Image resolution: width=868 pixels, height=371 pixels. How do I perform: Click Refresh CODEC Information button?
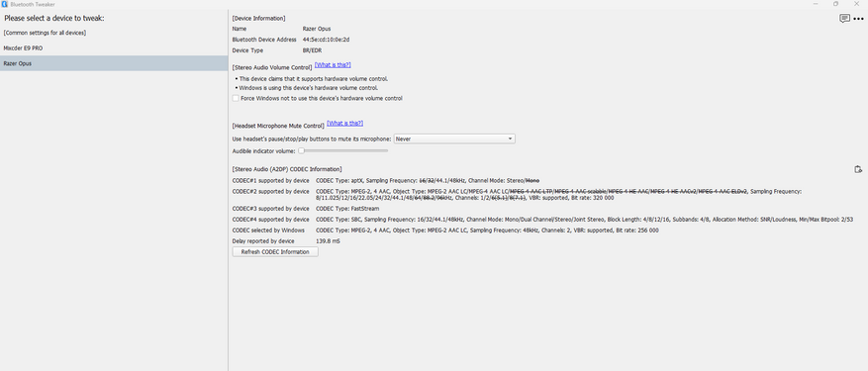click(x=275, y=252)
